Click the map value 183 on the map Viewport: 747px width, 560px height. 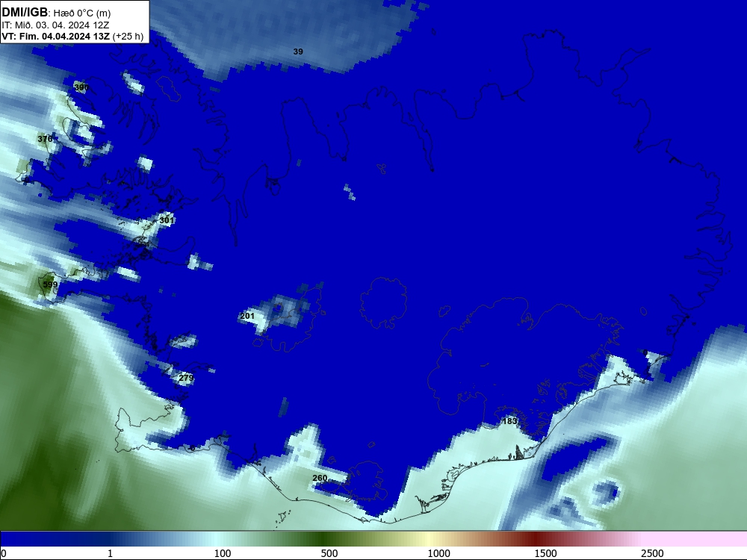[x=509, y=421]
